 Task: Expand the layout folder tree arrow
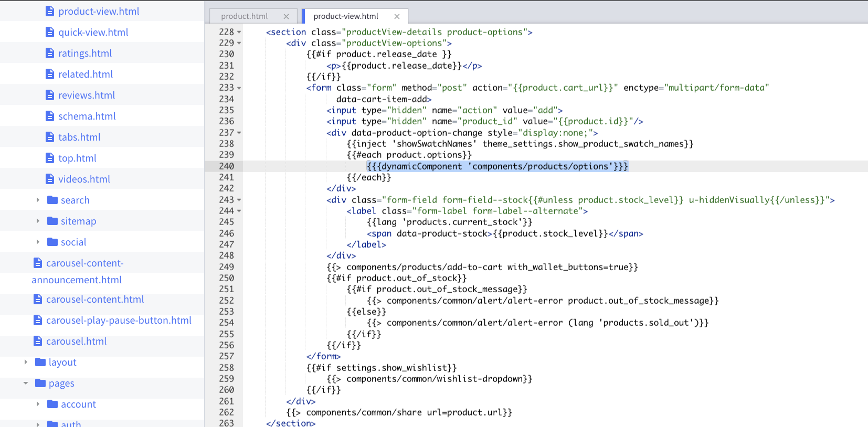[x=26, y=362]
